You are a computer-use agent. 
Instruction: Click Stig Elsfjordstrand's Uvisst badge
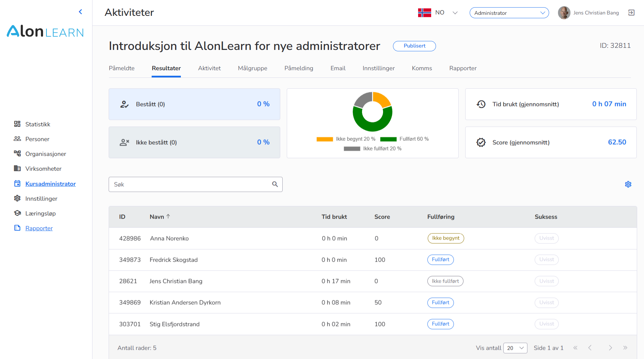click(546, 324)
